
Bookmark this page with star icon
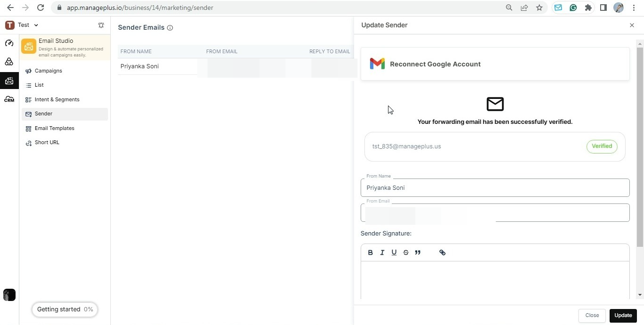point(539,8)
